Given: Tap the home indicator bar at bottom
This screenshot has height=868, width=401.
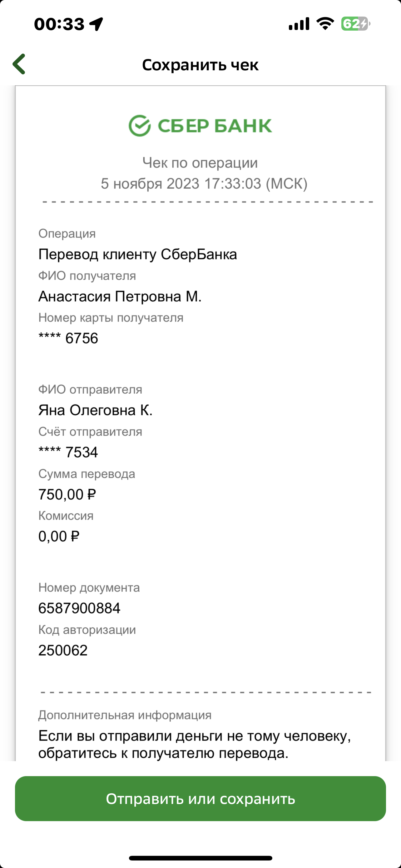Looking at the screenshot, I should 200,858.
